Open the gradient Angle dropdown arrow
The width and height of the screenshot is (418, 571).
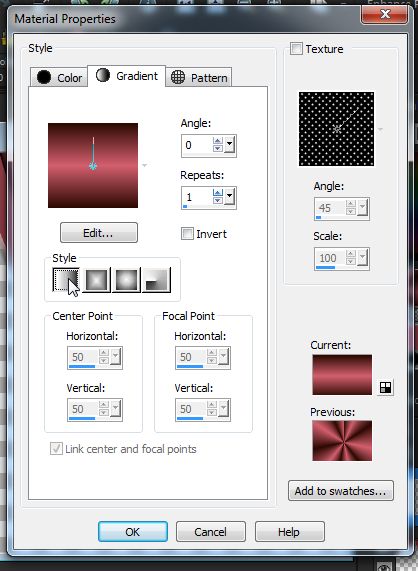(229, 145)
